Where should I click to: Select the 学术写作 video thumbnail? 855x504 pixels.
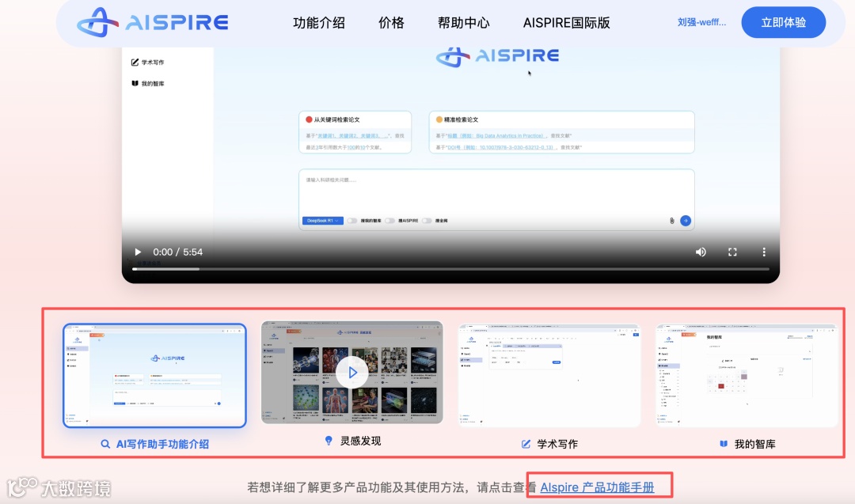549,375
